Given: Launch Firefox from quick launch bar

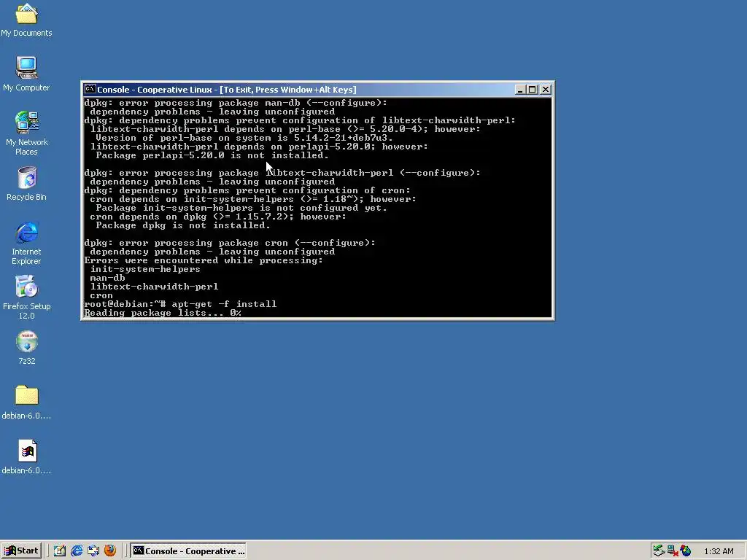Looking at the screenshot, I should (x=110, y=551).
